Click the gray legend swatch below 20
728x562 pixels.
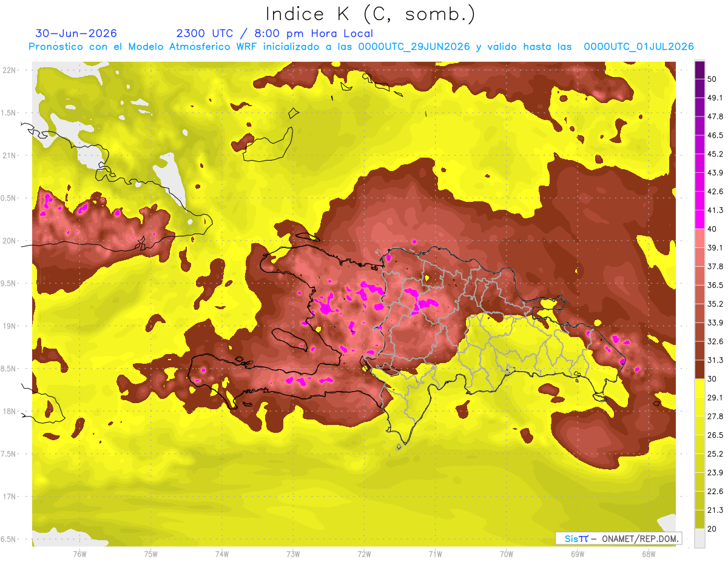click(x=699, y=538)
